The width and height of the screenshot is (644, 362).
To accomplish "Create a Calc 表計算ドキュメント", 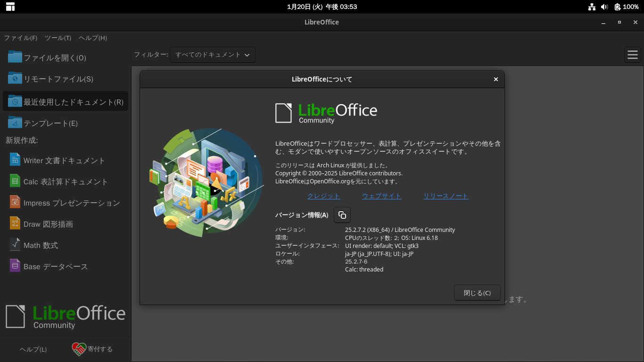I will [x=65, y=181].
